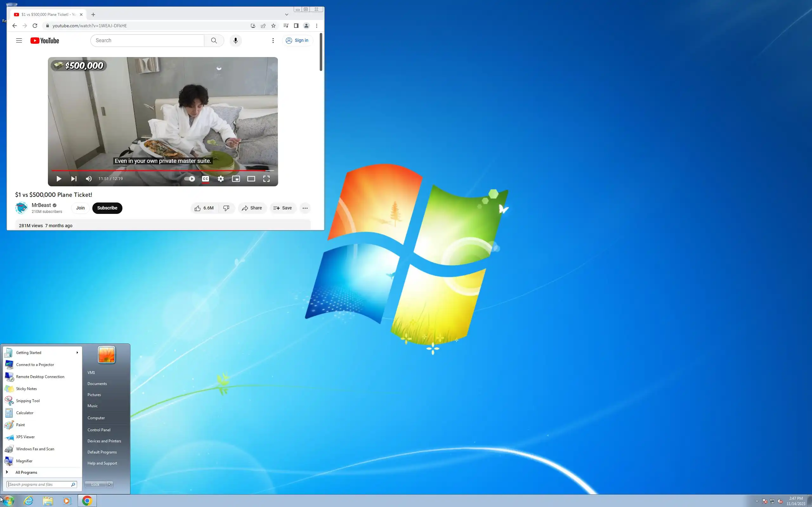Open Control Panel from Start menu
Image resolution: width=812 pixels, height=507 pixels.
point(99,430)
